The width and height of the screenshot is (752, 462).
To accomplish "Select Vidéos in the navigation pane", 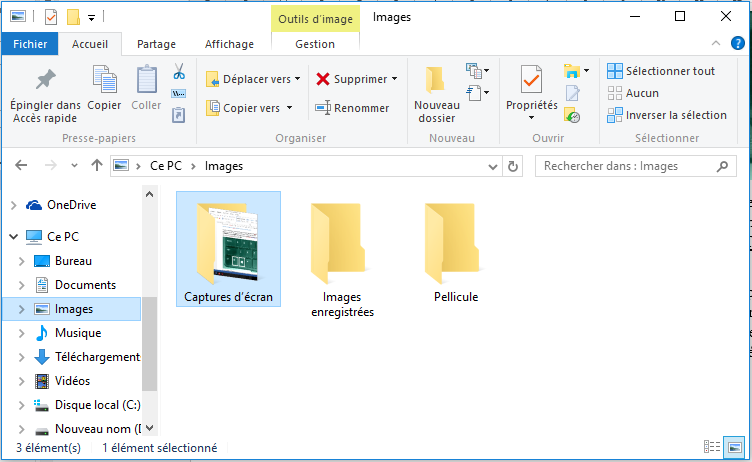I will point(62,381).
